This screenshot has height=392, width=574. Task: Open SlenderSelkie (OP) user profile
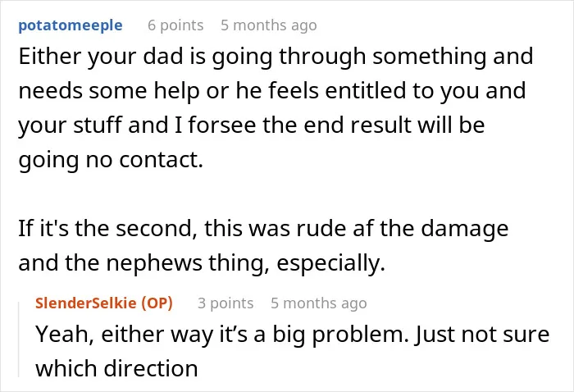(103, 303)
